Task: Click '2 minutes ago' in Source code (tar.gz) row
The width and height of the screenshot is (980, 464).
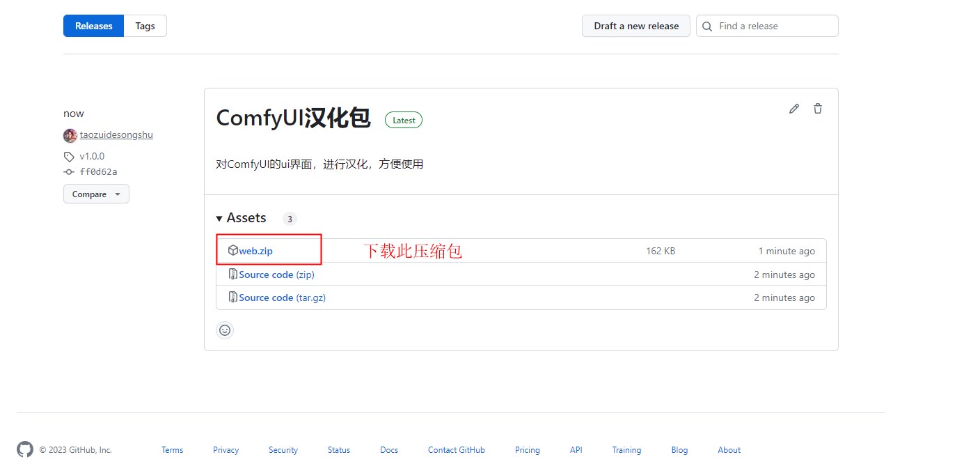Action: click(x=784, y=297)
